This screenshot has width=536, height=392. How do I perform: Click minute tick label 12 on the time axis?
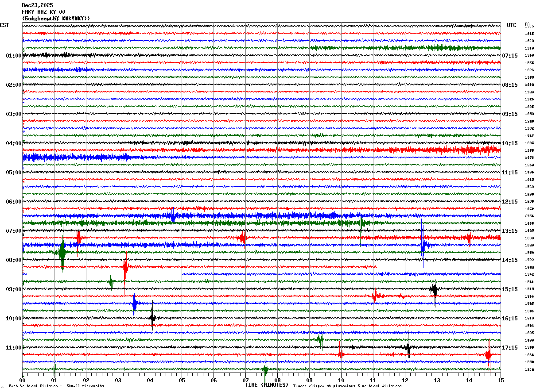[405, 380]
